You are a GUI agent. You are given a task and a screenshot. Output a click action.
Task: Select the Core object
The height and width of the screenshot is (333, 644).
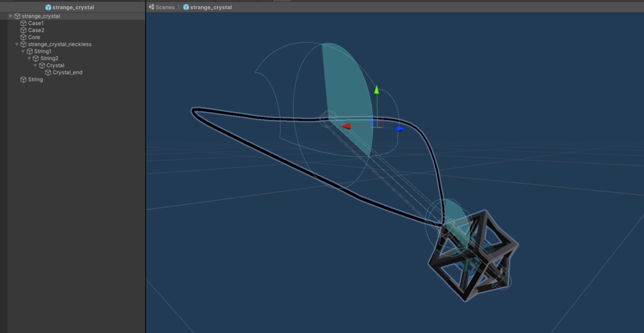click(x=34, y=37)
